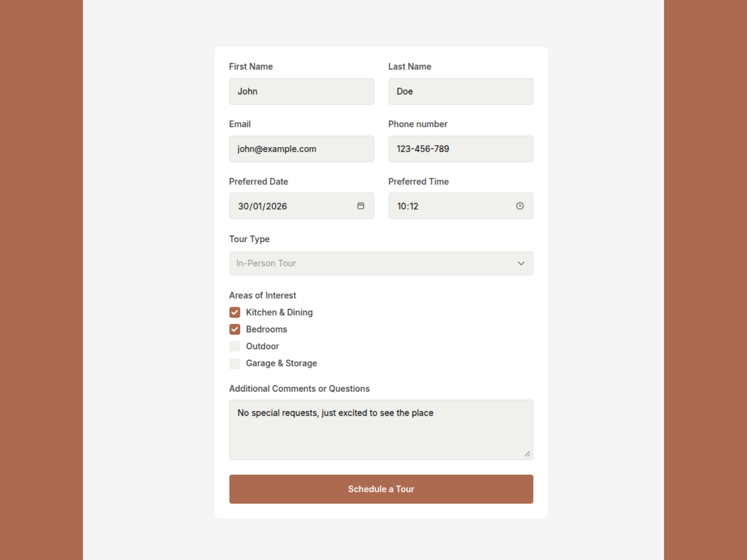Click the clock icon in Preferred Time
747x560 pixels.
click(520, 206)
